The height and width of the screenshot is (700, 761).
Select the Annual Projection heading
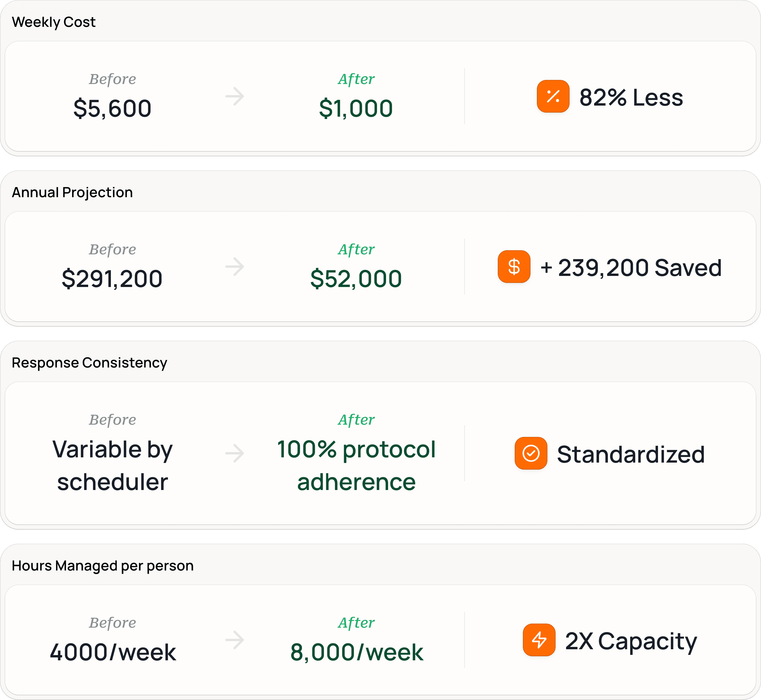click(72, 192)
